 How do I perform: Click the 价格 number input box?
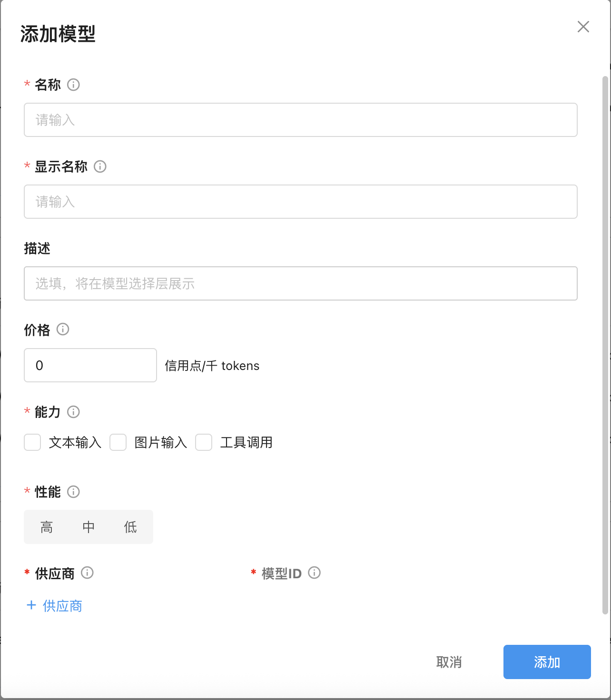[90, 365]
